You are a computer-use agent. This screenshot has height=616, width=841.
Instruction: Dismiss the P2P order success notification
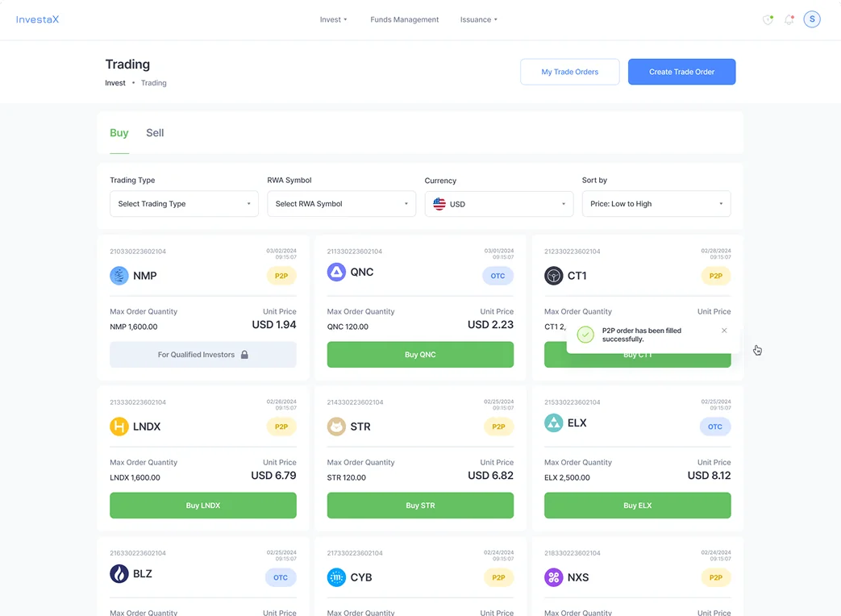click(724, 331)
